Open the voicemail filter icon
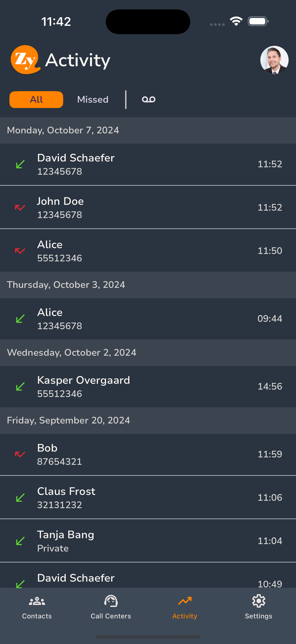296x644 pixels. (x=148, y=99)
